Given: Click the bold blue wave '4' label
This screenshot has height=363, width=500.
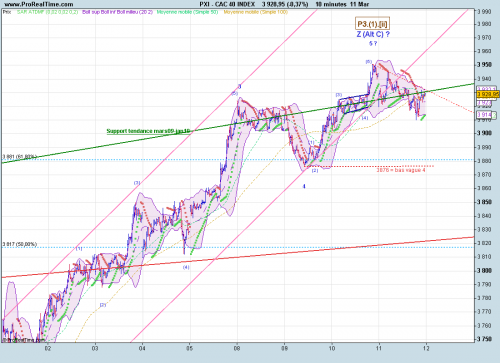Looking at the screenshot, I should 304,187.
